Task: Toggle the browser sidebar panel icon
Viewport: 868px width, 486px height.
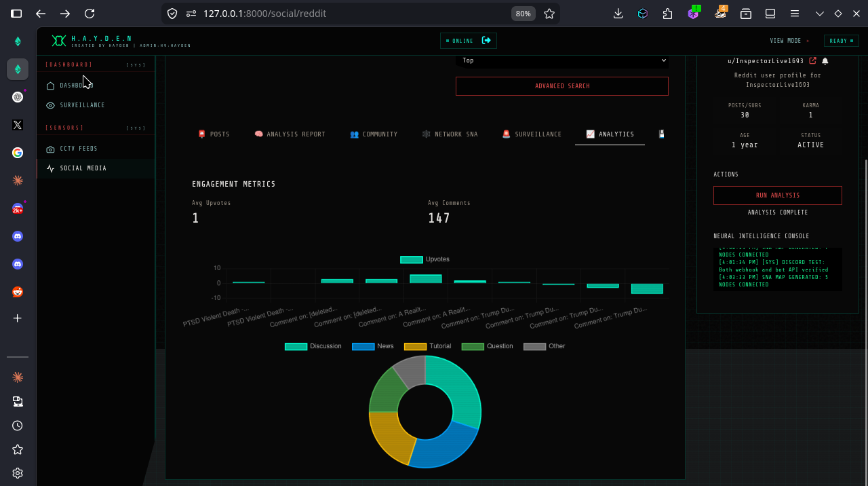Action: [x=16, y=14]
